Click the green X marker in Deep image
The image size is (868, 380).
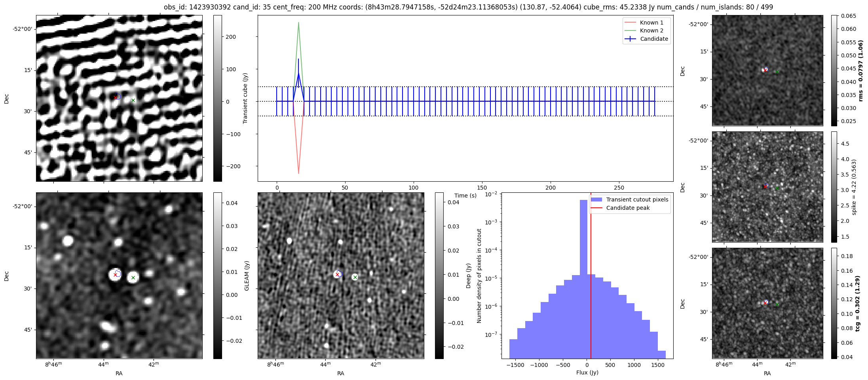(x=355, y=277)
